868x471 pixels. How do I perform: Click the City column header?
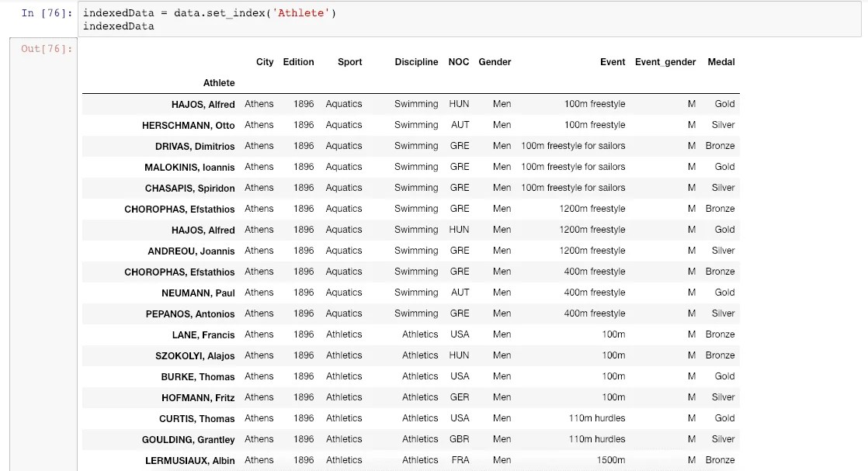coord(265,62)
